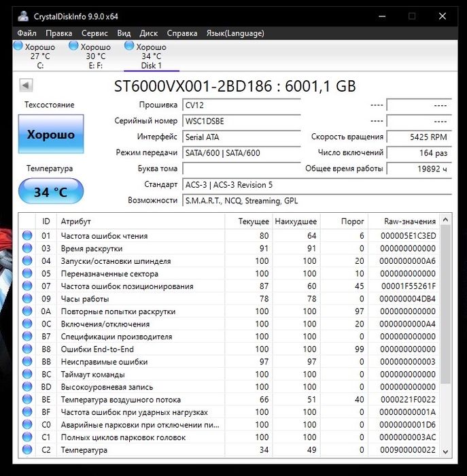Open the Правка menu
Screen dimensions: 467x476
tap(59, 33)
